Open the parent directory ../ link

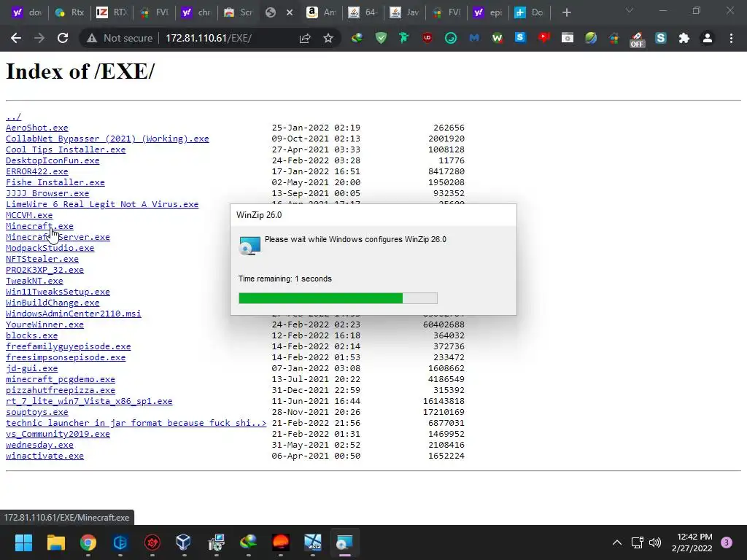click(13, 117)
